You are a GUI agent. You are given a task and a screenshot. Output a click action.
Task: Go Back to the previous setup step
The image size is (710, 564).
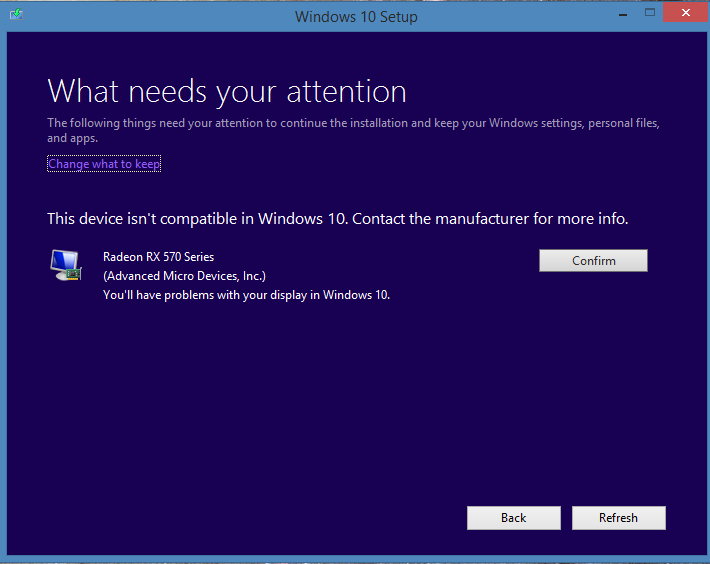point(513,518)
